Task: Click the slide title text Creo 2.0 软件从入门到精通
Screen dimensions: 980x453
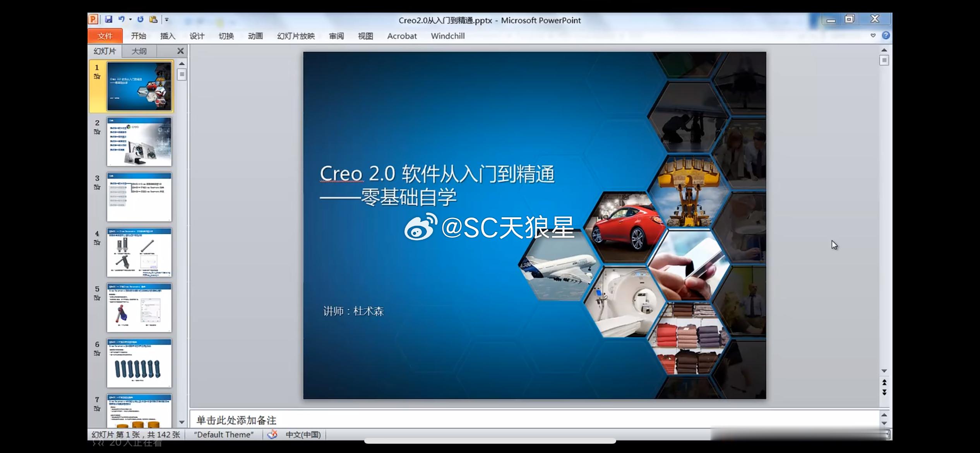Action: click(x=437, y=174)
